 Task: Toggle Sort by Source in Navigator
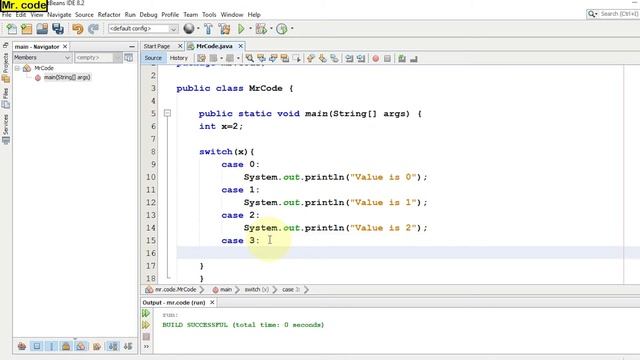(x=128, y=346)
